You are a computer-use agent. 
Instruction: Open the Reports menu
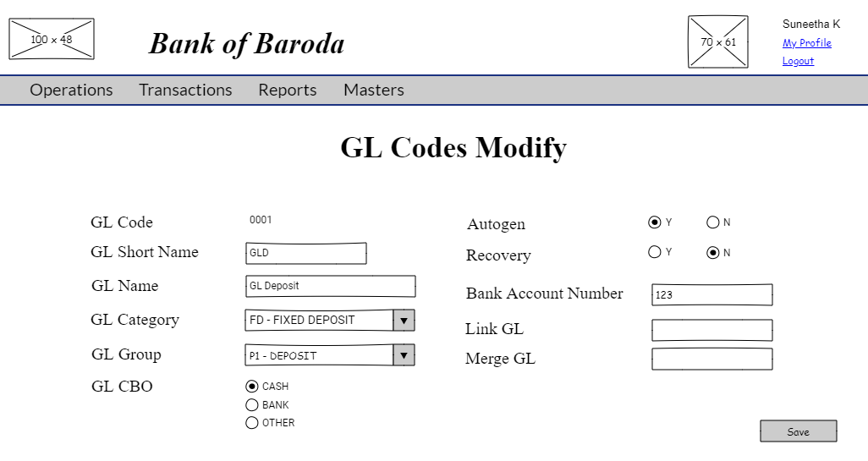[x=288, y=90]
